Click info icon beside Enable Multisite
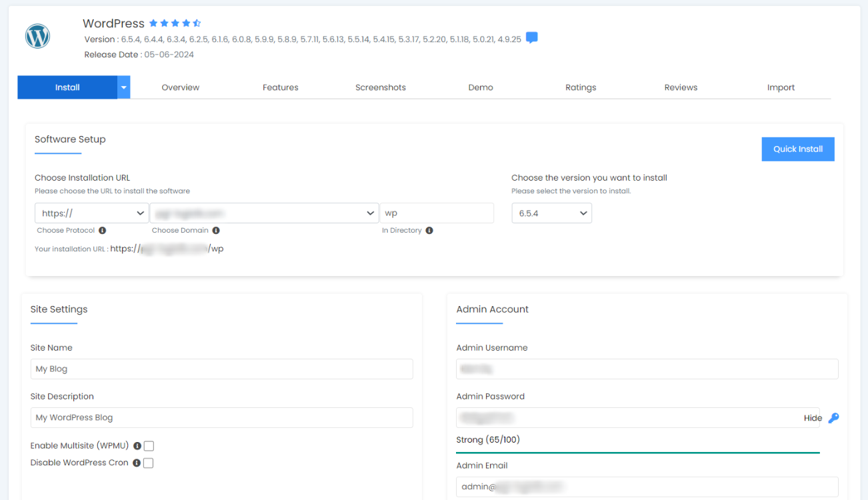Viewport: 868px width, 500px height. (137, 445)
